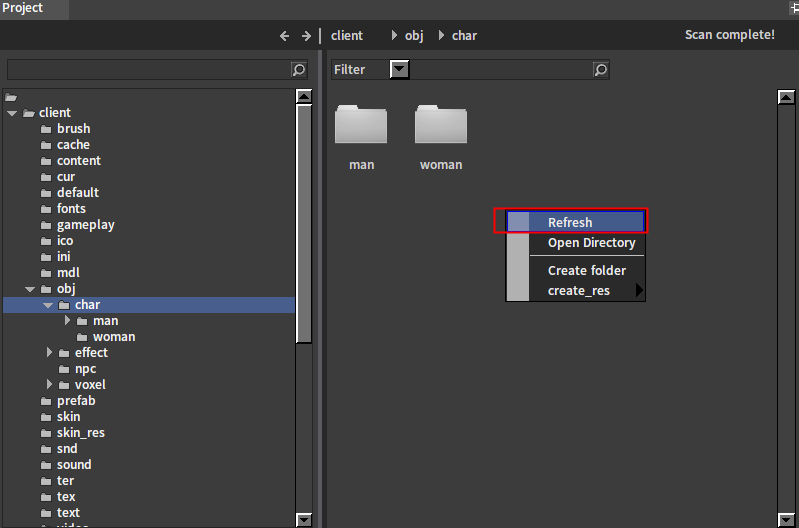This screenshot has height=528, width=799.
Task: Click the client breadcrumb in the path bar
Action: (347, 35)
